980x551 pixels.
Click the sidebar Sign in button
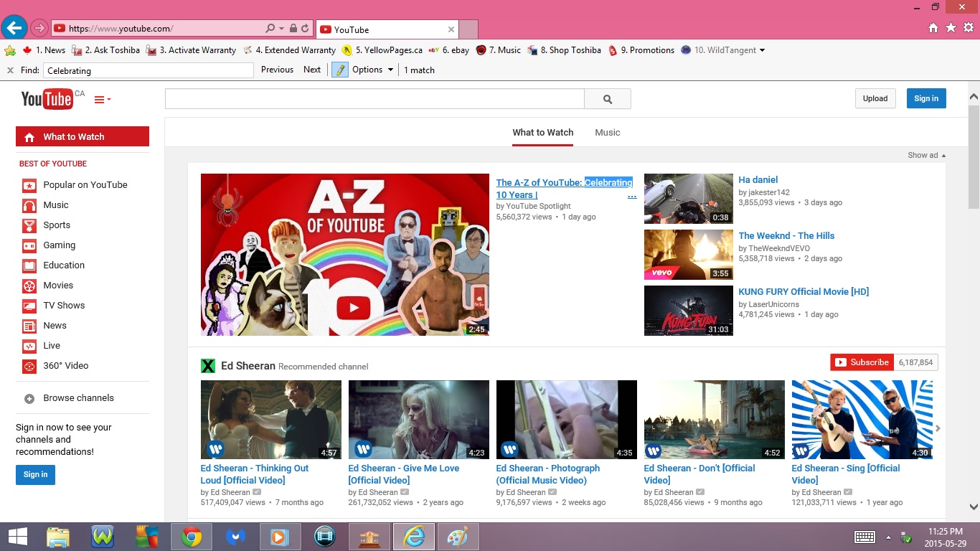click(x=35, y=475)
